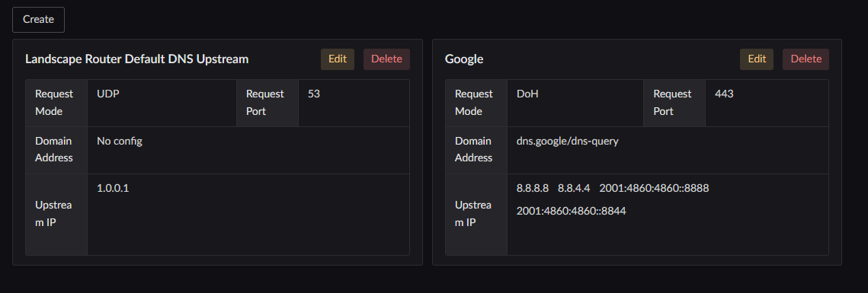Click the port value 443

click(724, 94)
